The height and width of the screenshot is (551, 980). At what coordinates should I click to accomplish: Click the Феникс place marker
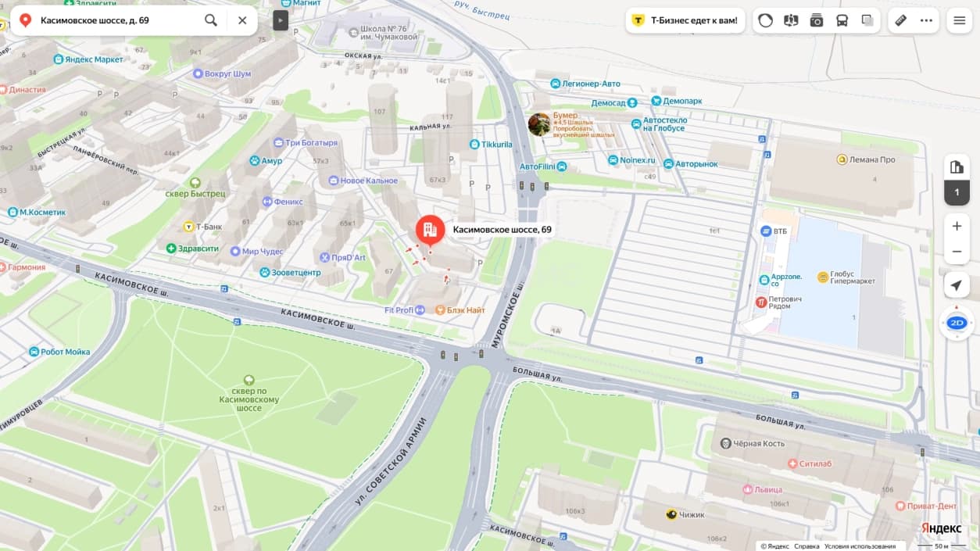266,201
